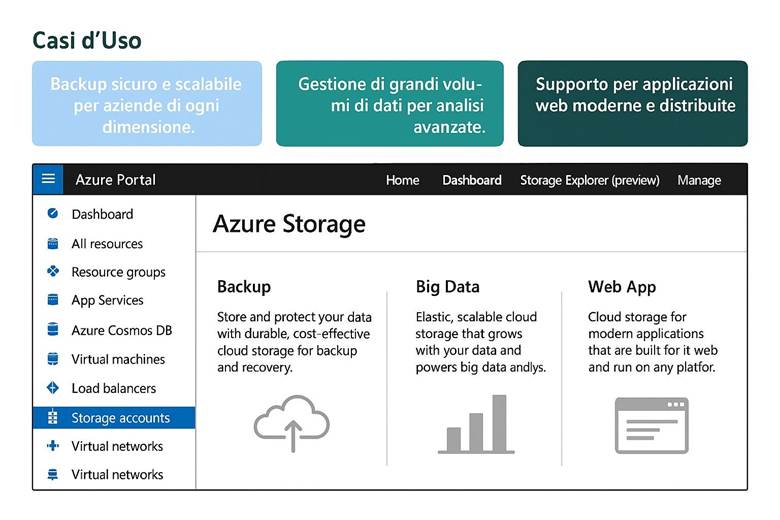Screen dimensions: 780x520
Task: Open the hamburger menu in Azure Portal
Action: tap(47, 179)
